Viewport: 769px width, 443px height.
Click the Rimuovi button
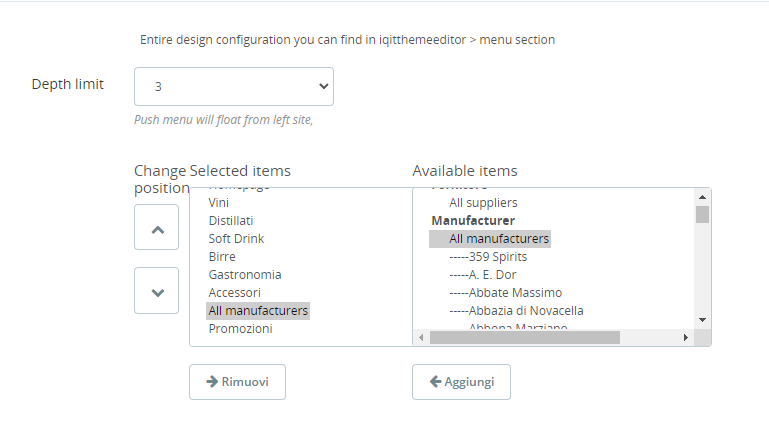click(237, 381)
